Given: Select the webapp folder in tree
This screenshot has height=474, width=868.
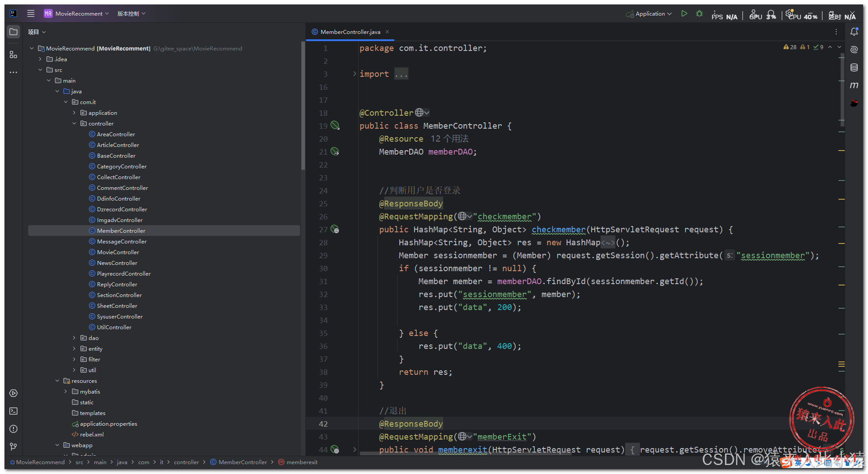Looking at the screenshot, I should [x=82, y=445].
